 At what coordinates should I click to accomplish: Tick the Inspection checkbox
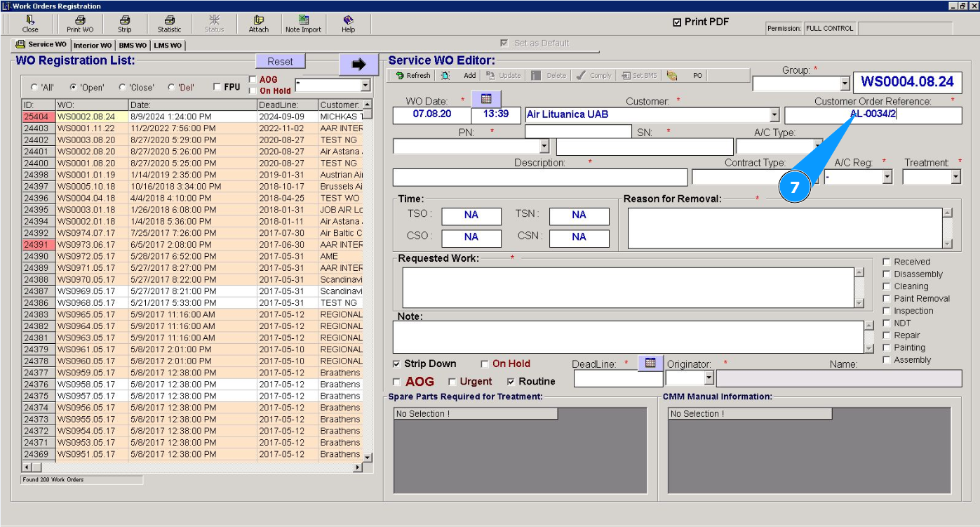(x=887, y=311)
